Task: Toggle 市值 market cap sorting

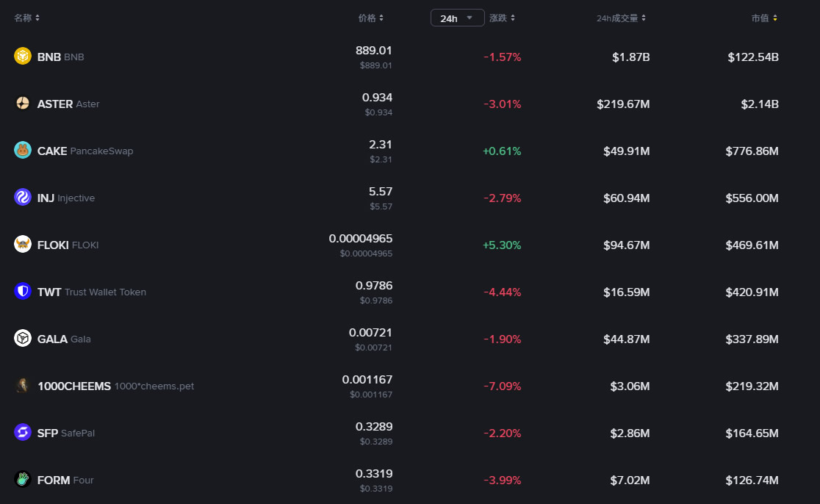Action: [x=764, y=18]
